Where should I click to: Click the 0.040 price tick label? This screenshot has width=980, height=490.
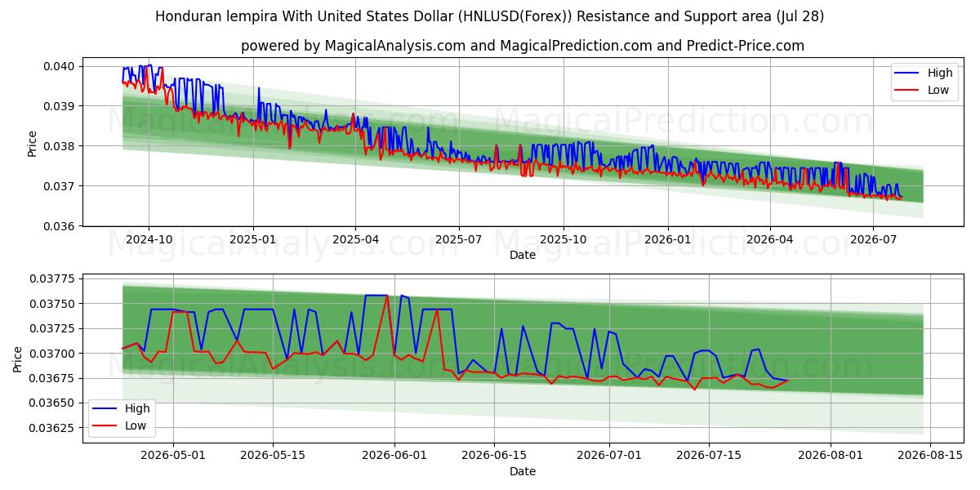tap(60, 66)
